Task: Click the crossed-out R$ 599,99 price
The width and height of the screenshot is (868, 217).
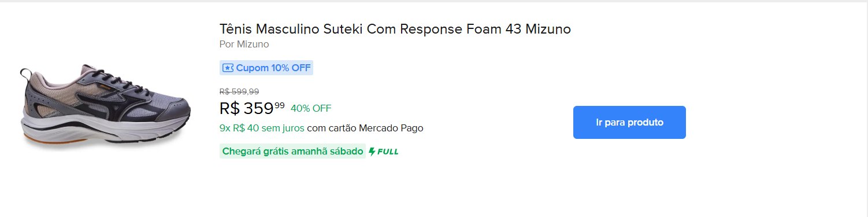Action: click(x=239, y=91)
